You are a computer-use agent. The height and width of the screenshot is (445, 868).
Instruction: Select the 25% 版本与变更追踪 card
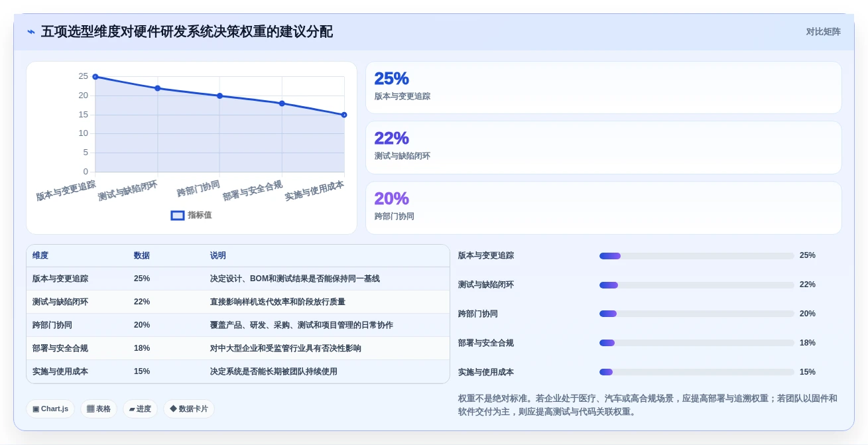tap(603, 88)
